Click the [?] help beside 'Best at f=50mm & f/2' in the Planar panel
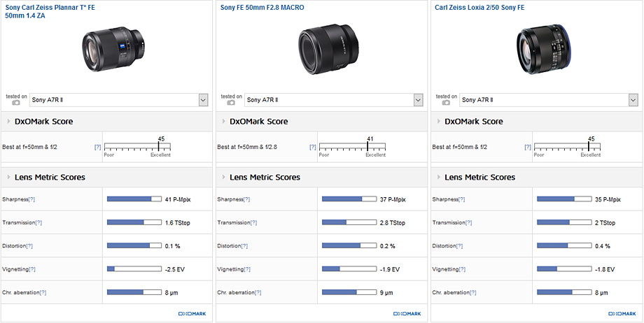 [97, 147]
